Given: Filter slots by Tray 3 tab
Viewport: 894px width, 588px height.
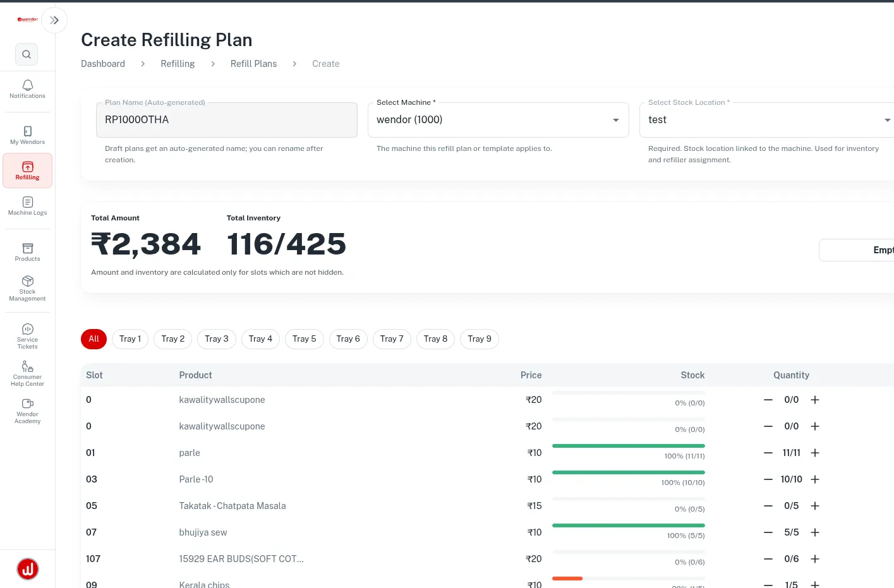Looking at the screenshot, I should point(217,339).
